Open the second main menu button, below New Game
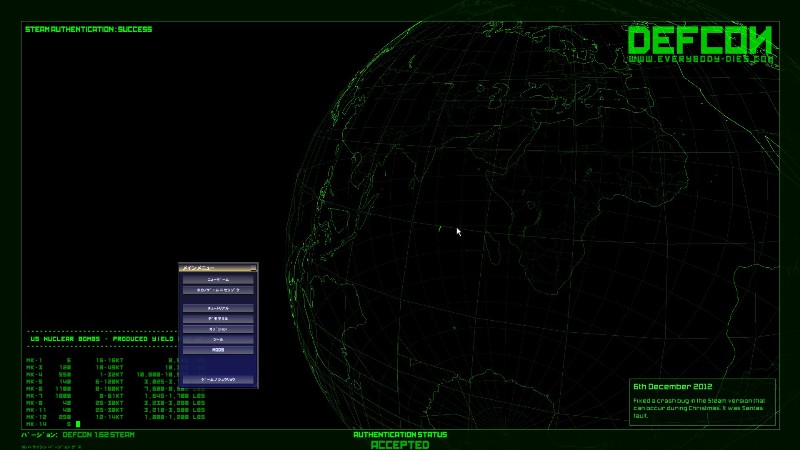 [217, 290]
